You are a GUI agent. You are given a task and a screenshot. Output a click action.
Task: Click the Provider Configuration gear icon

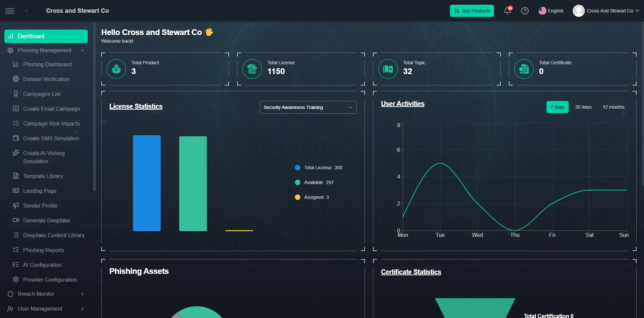(x=16, y=280)
